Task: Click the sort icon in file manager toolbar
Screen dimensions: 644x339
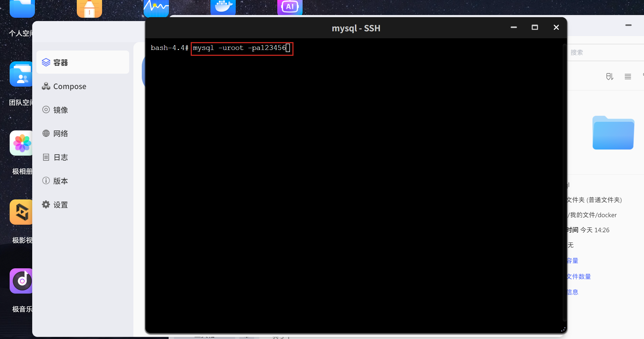Action: pyautogui.click(x=610, y=77)
